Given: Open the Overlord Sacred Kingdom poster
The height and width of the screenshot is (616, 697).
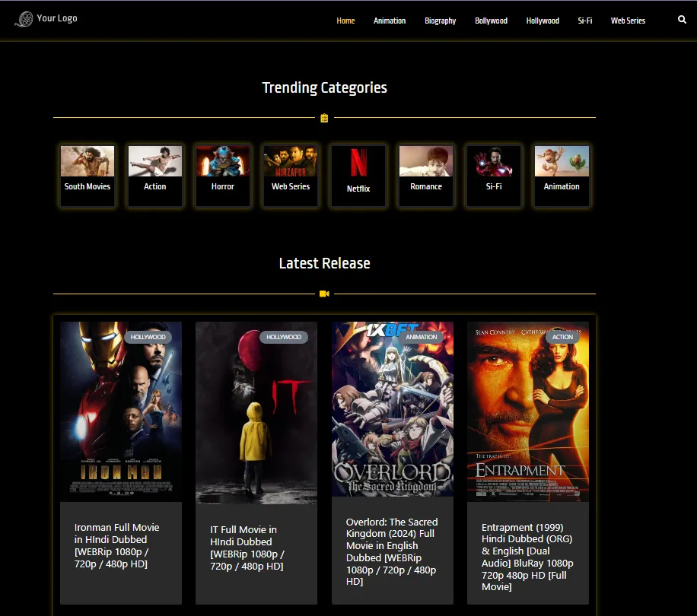Looking at the screenshot, I should click(x=393, y=409).
